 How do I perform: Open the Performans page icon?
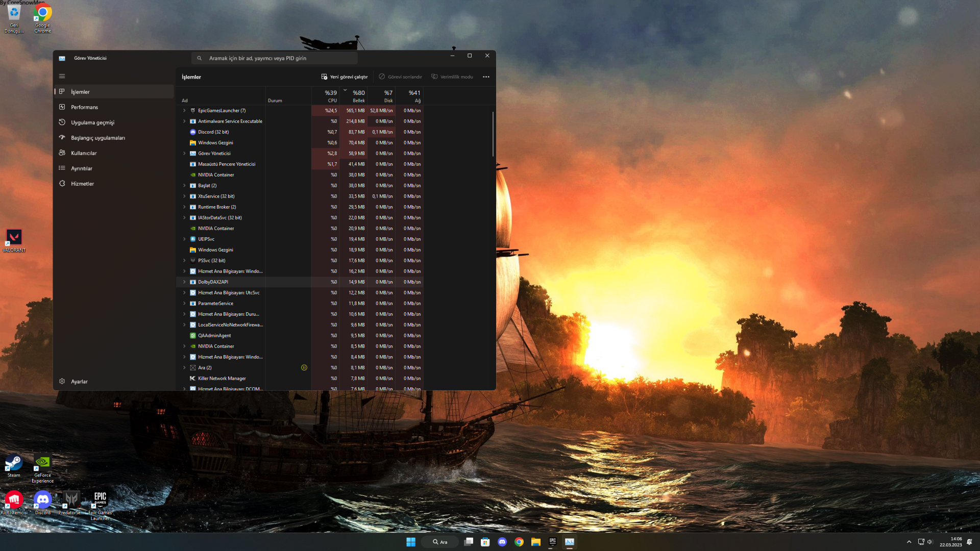point(62,107)
